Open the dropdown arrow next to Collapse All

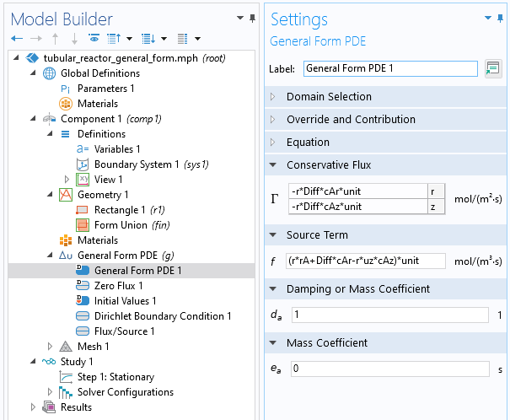tap(130, 39)
